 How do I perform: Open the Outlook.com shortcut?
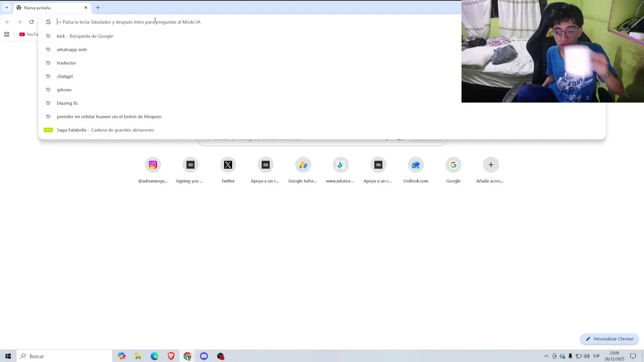tap(416, 171)
